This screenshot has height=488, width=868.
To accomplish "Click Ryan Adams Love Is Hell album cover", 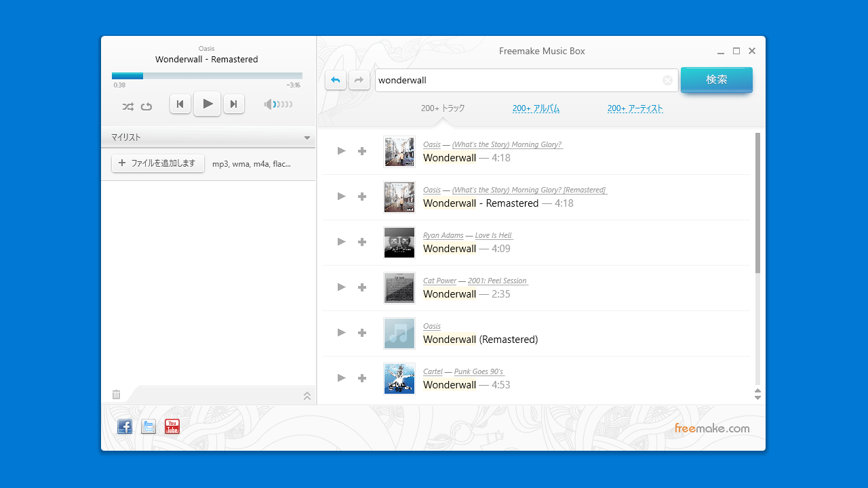I will (x=399, y=243).
